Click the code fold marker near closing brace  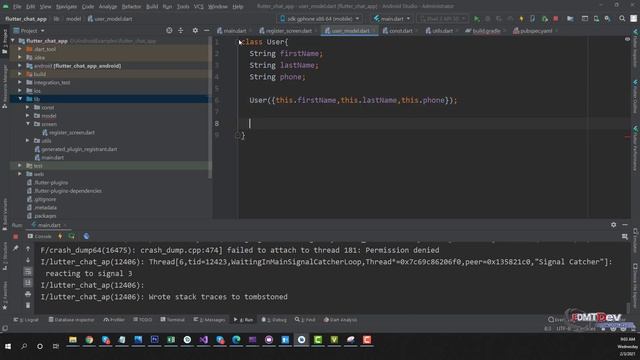click(238, 135)
